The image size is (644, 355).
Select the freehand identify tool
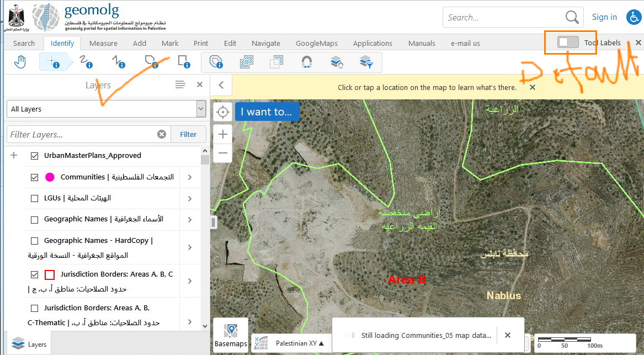(x=86, y=62)
